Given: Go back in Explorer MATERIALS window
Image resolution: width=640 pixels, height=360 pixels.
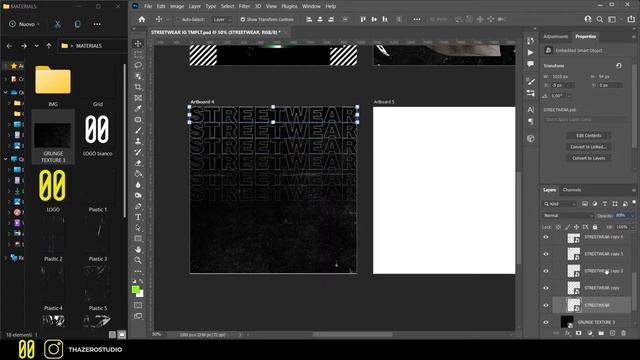Looking at the screenshot, I should point(9,46).
